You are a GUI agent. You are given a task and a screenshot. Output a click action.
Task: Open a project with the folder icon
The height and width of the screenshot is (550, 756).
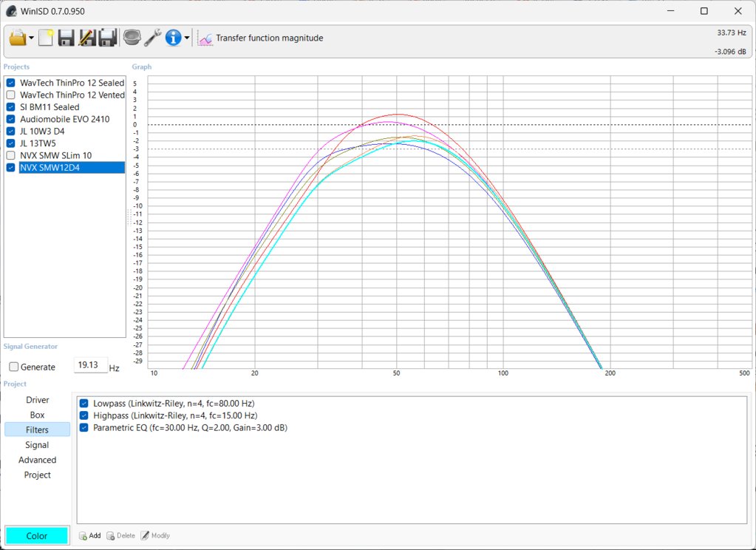pos(17,38)
